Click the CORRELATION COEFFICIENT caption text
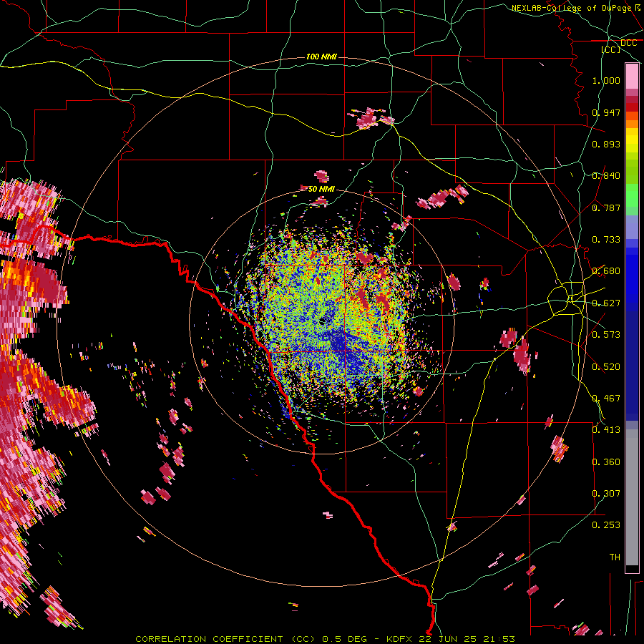 coord(209,639)
